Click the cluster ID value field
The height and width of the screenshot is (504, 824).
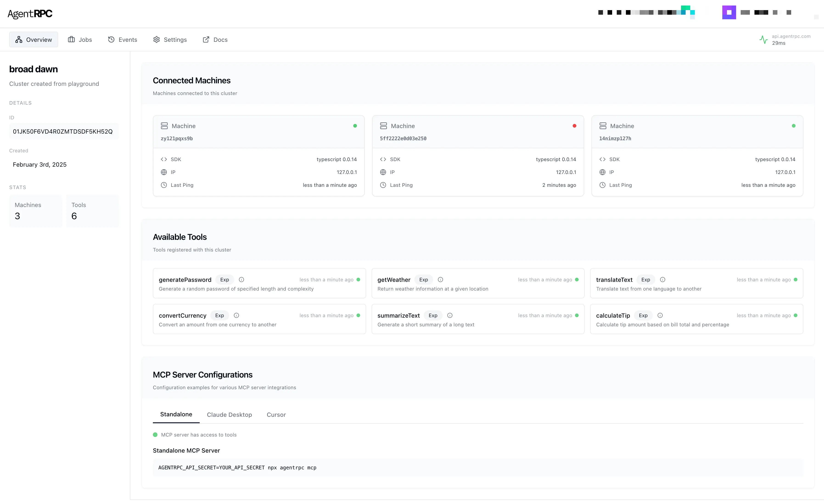click(x=63, y=132)
